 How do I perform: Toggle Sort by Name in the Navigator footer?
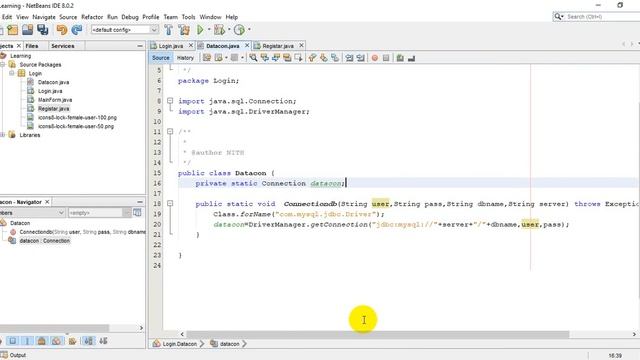pyautogui.click(x=88, y=341)
